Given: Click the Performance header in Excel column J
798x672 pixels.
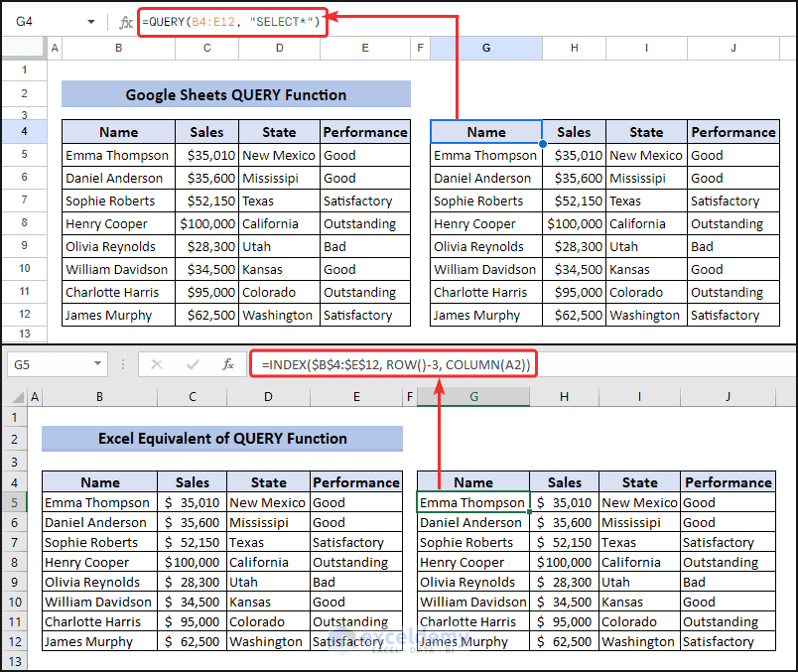Looking at the screenshot, I should [729, 482].
